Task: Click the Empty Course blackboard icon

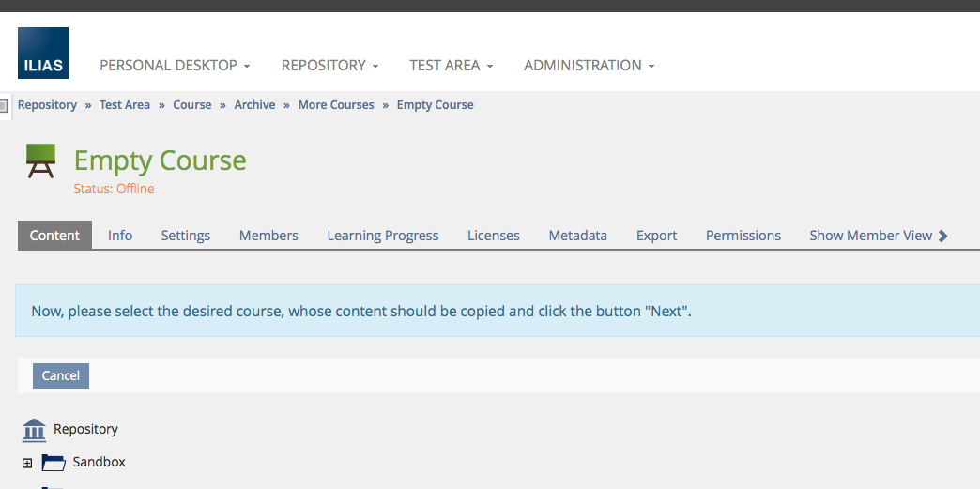Action: coord(40,160)
